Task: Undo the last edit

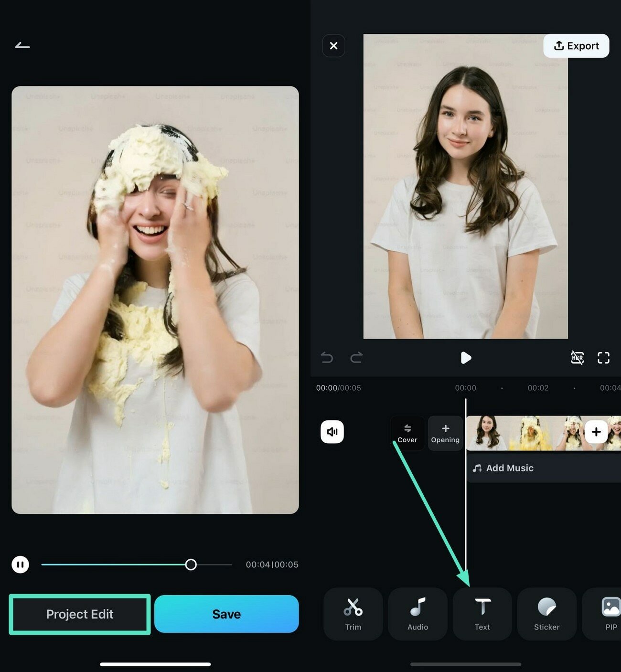Action: [327, 358]
